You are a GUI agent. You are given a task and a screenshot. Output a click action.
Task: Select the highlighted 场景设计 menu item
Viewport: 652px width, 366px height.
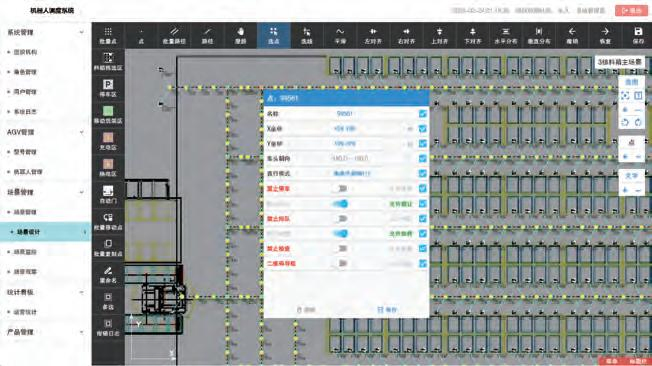[45, 232]
